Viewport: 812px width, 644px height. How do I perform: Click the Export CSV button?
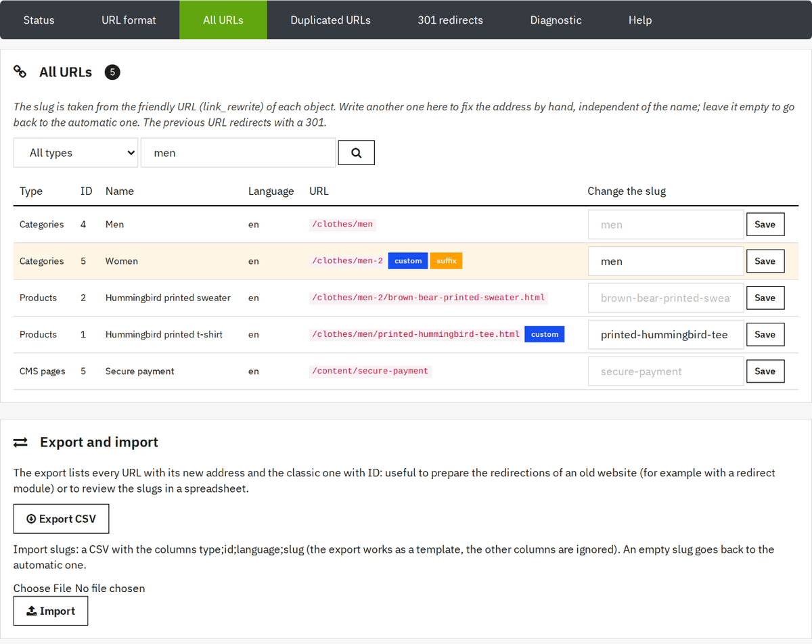[61, 519]
